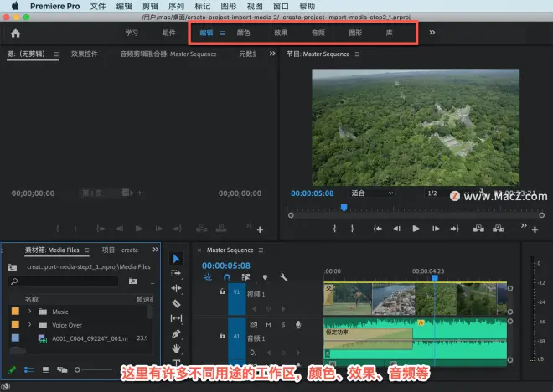Open Program monitor button editor plus

click(x=535, y=230)
